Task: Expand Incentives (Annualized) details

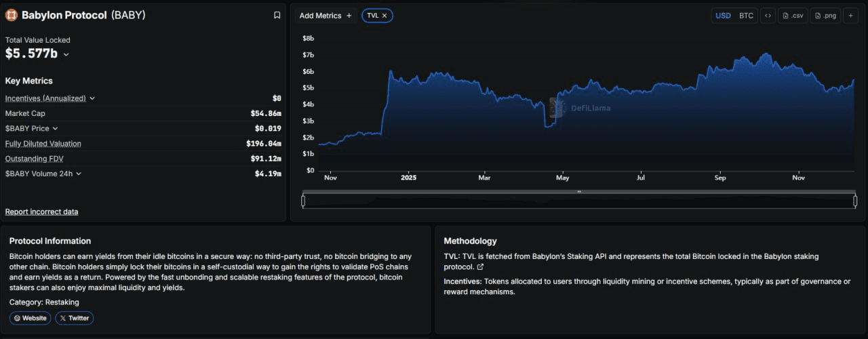Action: (x=92, y=98)
